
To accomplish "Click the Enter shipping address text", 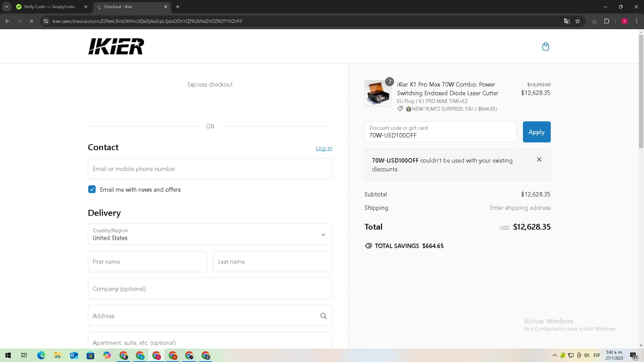I will pyautogui.click(x=520, y=208).
